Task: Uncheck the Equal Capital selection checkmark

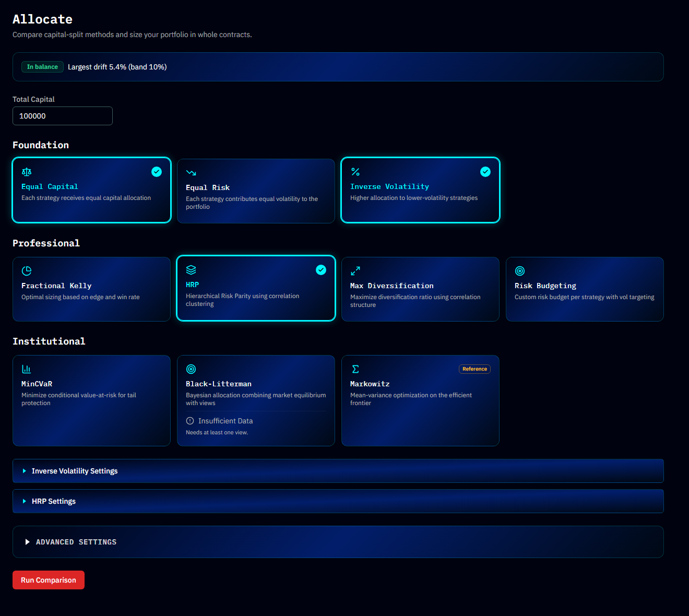Action: pyautogui.click(x=157, y=172)
